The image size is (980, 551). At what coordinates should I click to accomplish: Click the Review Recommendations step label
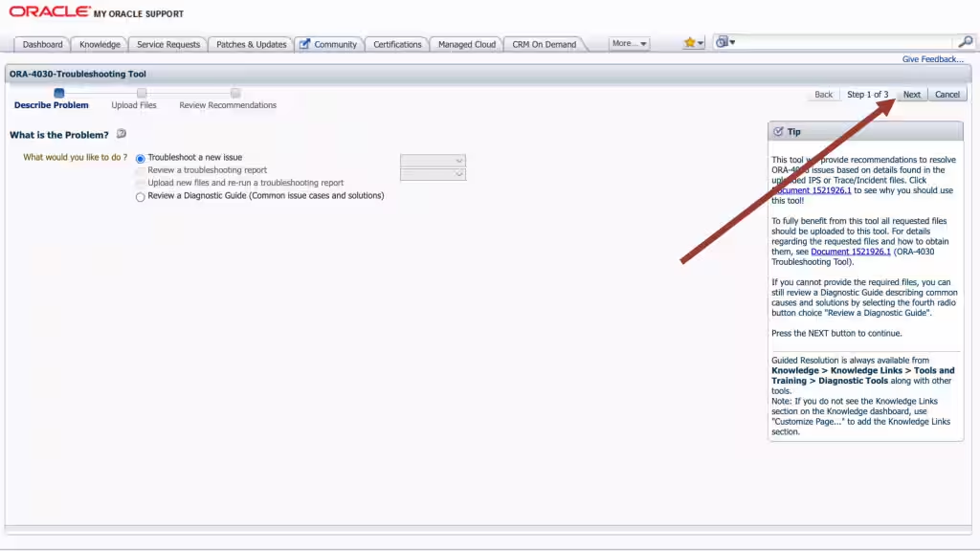point(228,105)
